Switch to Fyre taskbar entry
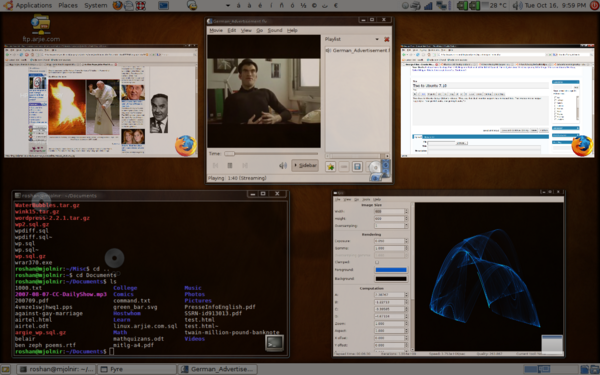Screen dimensions: 600x375 coord(137,369)
